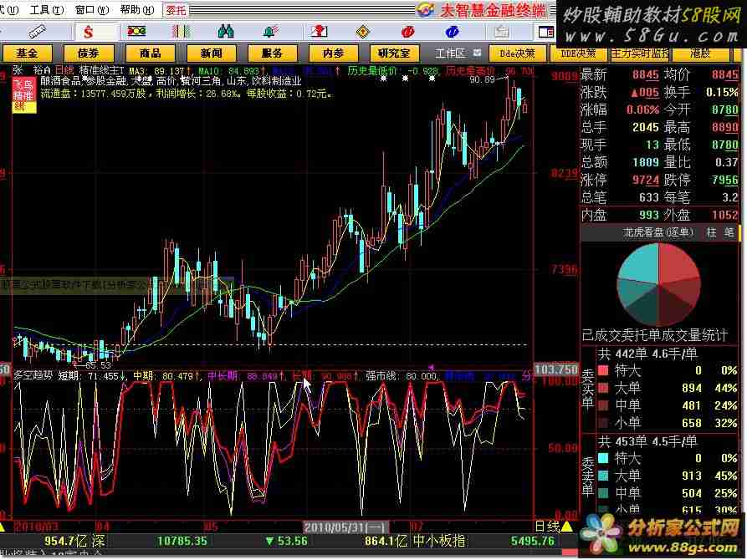Screen dimensions: 747x560
Task: Click the ruler measurement tool icon
Action: (x=37, y=32)
